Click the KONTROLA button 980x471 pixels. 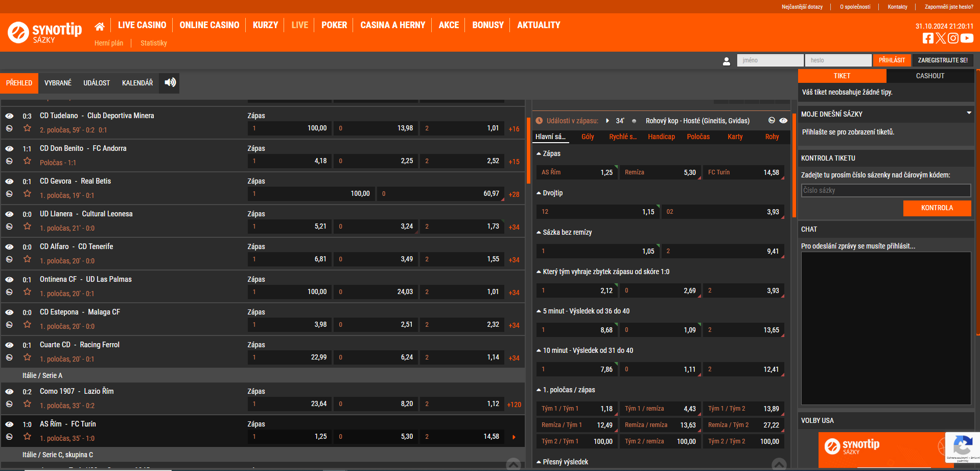937,208
